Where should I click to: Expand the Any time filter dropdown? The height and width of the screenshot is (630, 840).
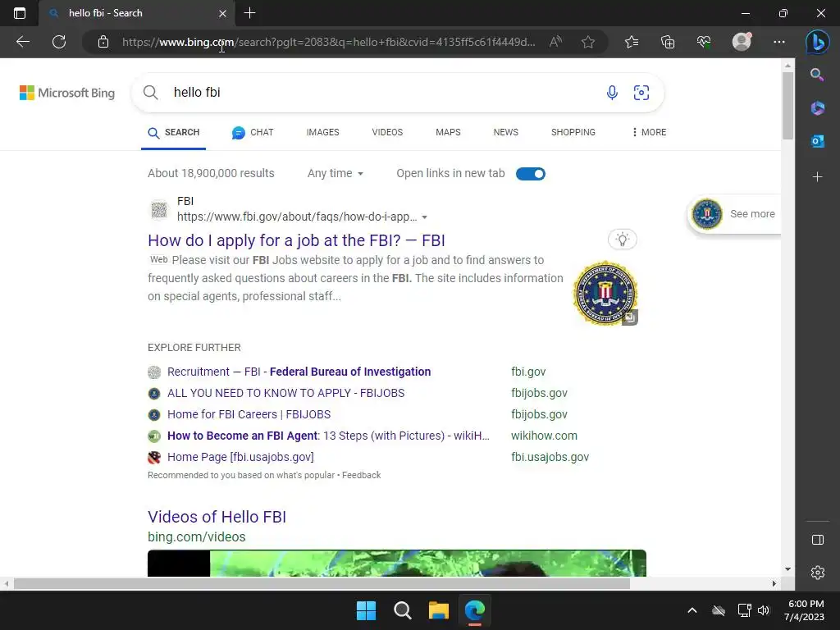(336, 173)
